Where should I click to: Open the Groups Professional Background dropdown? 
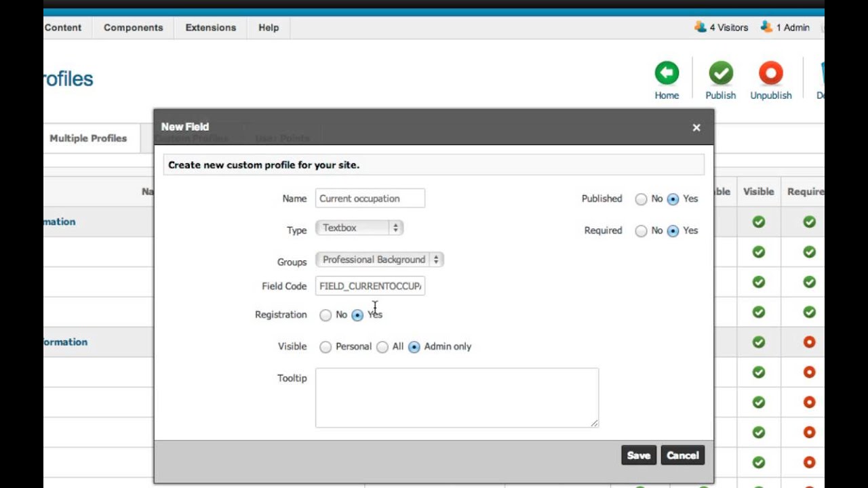coord(380,260)
